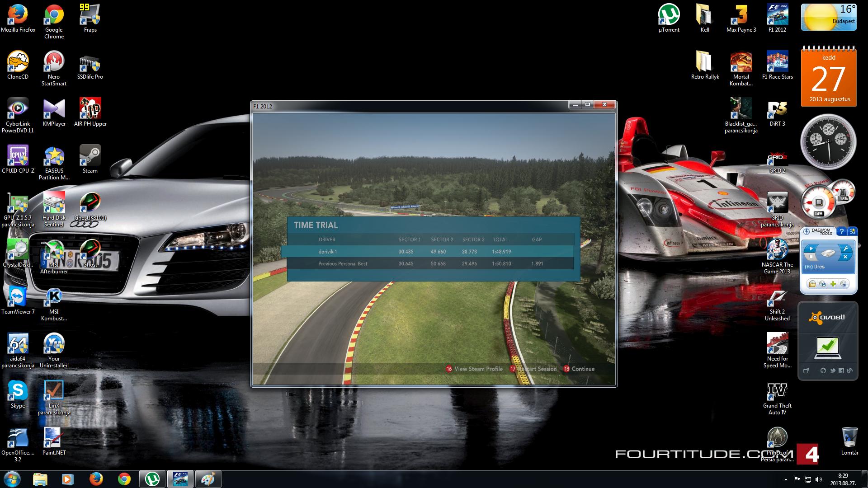This screenshot has height=488, width=868.
Task: Select the Skype desktop icon
Action: coord(18,395)
